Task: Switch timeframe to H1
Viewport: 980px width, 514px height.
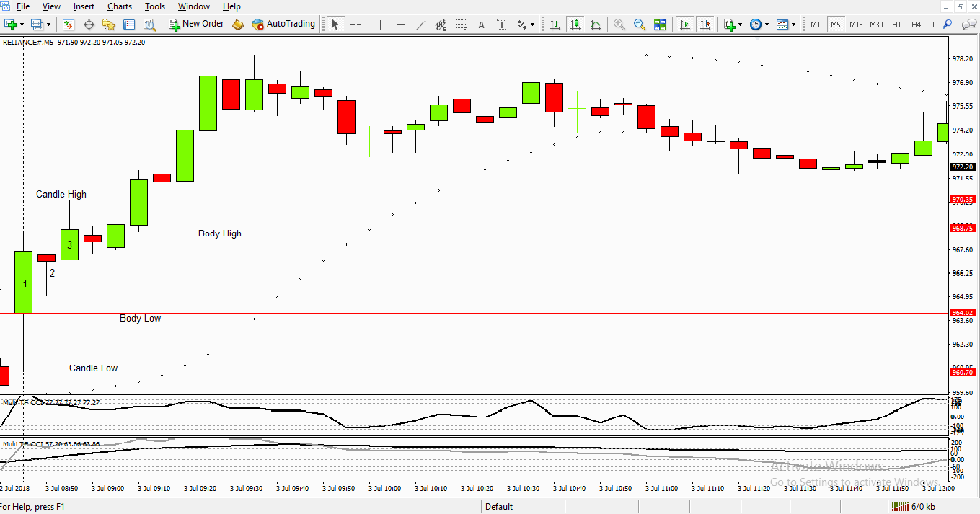Action: point(896,25)
